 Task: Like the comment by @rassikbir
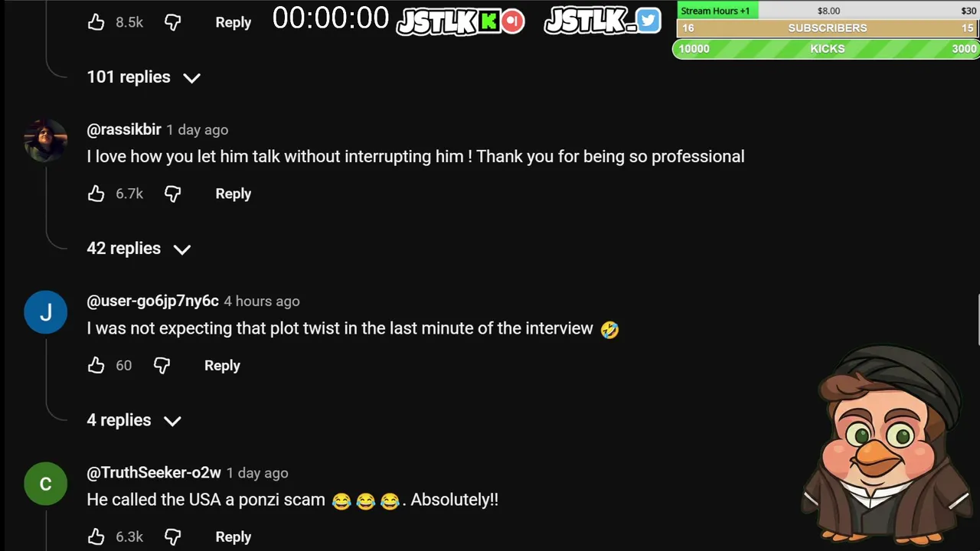pos(96,194)
